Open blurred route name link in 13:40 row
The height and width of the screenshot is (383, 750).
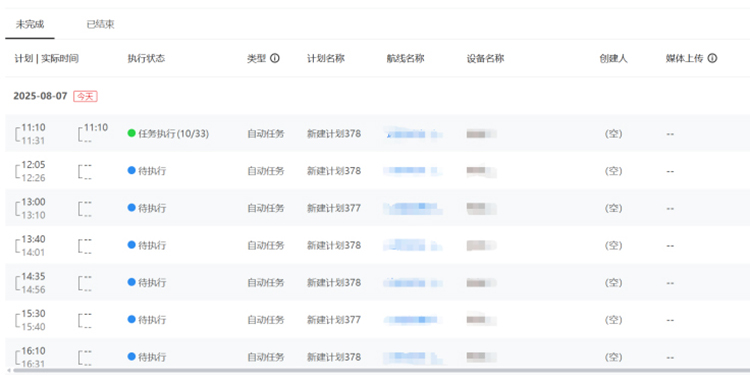(413, 246)
